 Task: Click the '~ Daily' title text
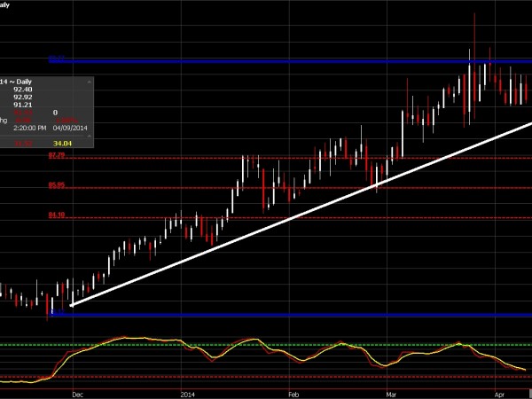pyautogui.click(x=20, y=82)
